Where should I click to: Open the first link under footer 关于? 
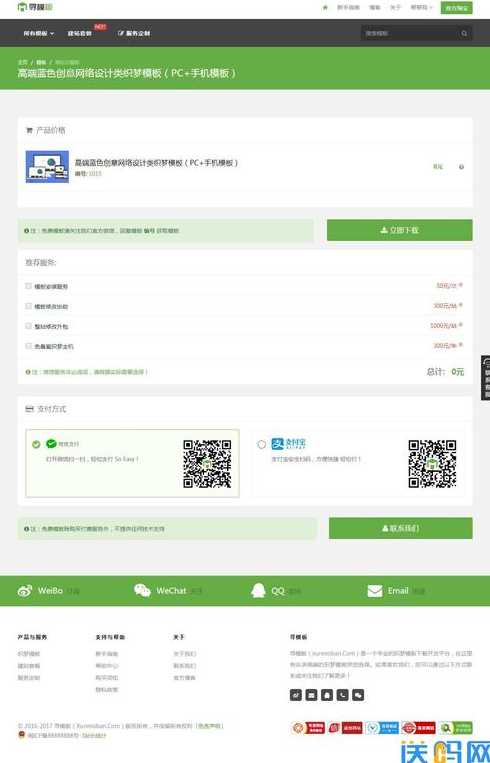pyautogui.click(x=184, y=654)
